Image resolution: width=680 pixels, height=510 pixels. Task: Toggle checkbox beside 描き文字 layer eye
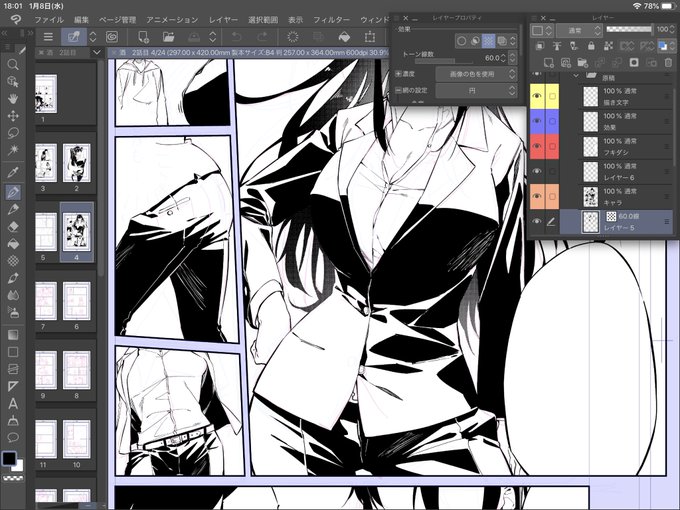pyautogui.click(x=552, y=96)
